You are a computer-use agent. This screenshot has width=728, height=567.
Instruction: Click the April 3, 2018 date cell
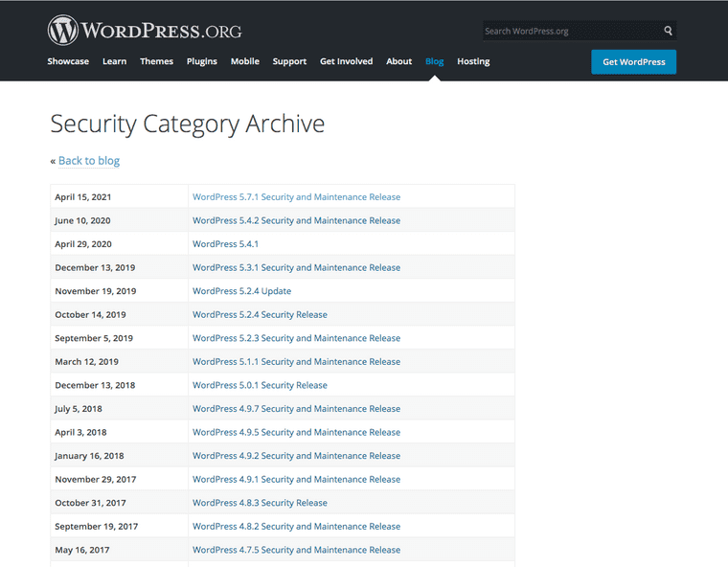point(120,432)
